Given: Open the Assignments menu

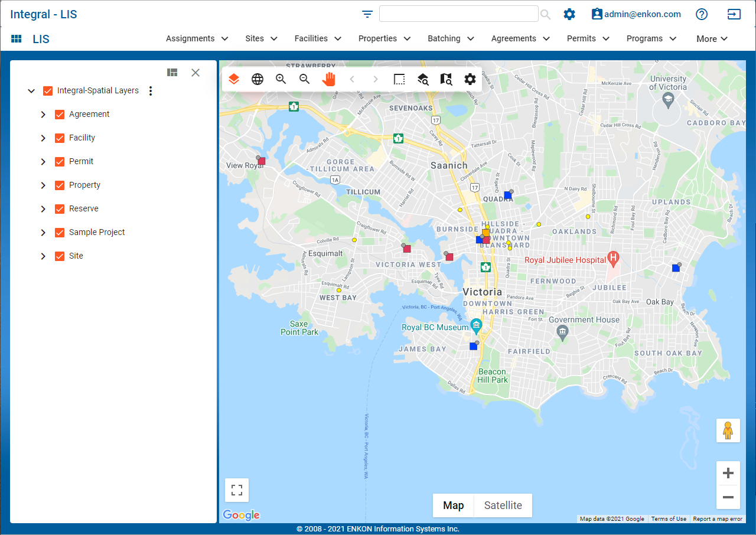Looking at the screenshot, I should pos(197,38).
